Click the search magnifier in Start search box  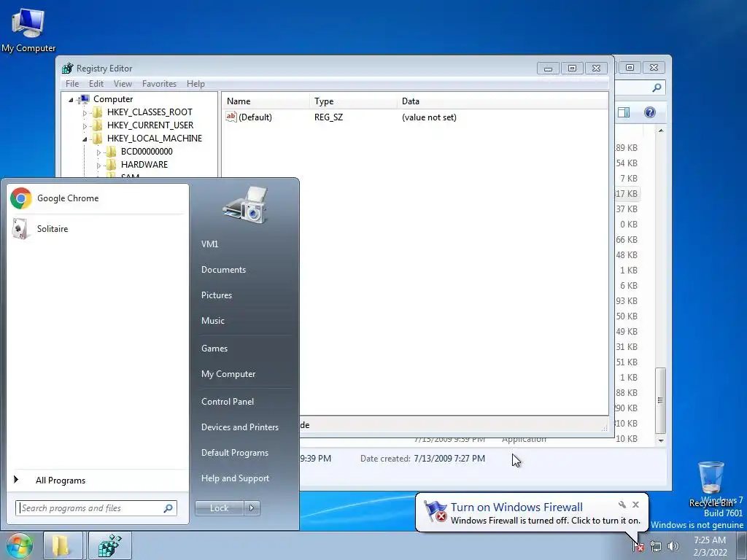(169, 508)
